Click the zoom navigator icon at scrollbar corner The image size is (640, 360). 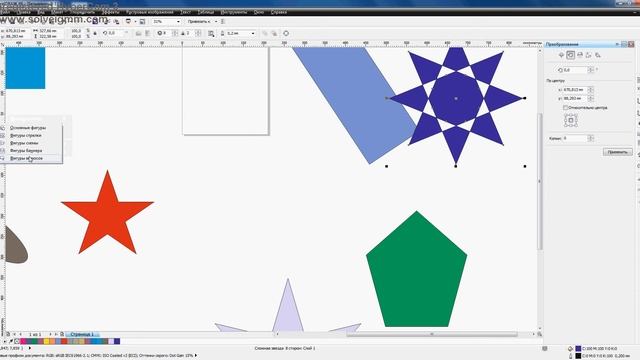coord(540,334)
